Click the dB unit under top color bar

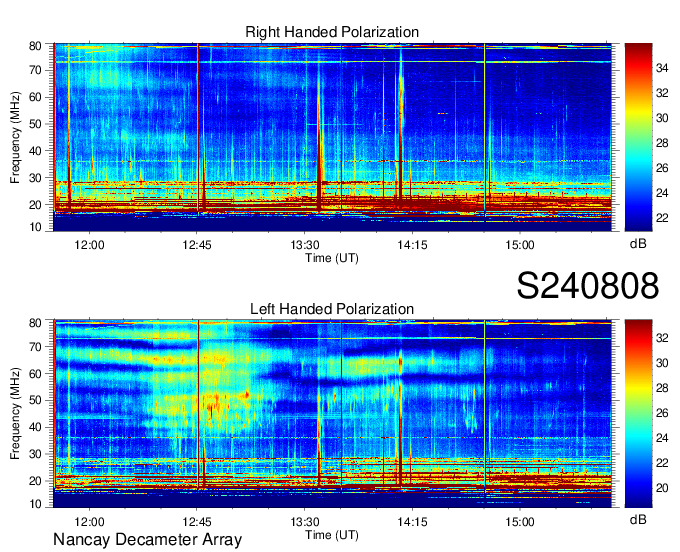click(638, 244)
